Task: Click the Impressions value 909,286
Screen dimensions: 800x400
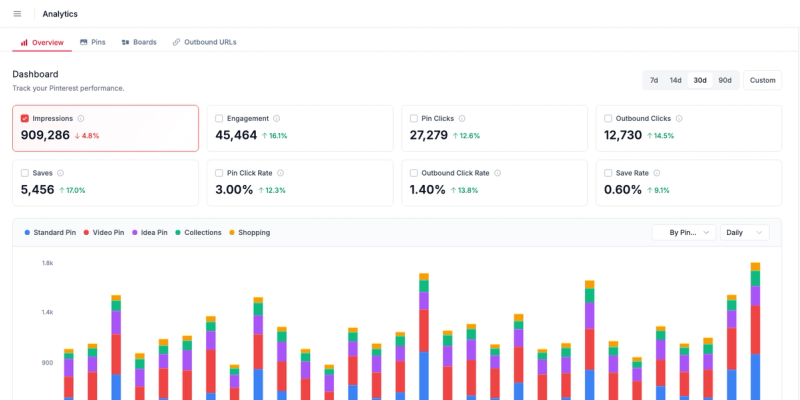Action: pyautogui.click(x=45, y=135)
